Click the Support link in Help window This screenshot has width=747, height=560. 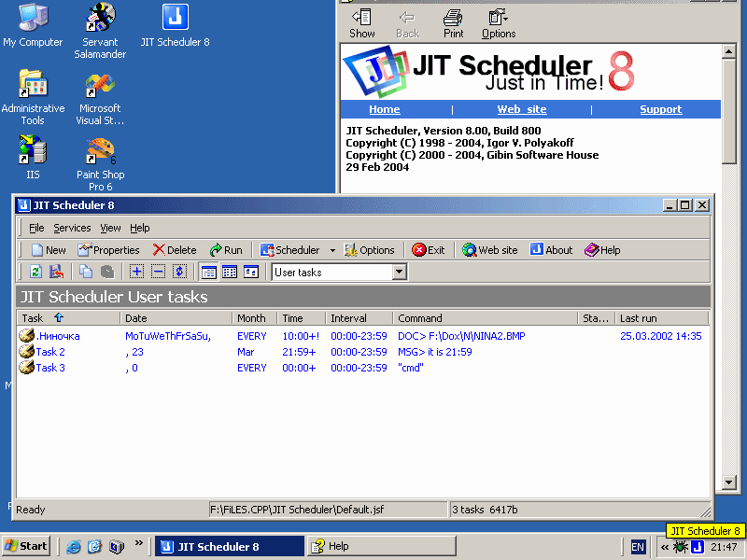[x=661, y=109]
